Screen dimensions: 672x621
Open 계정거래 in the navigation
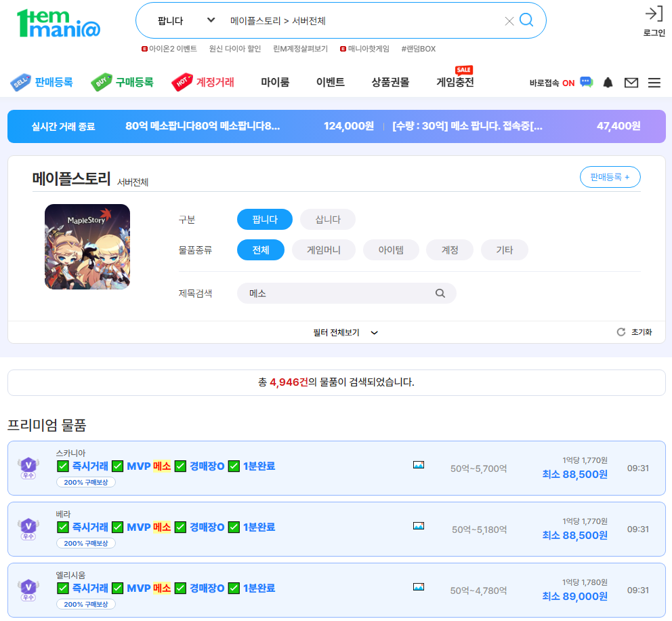[203, 82]
